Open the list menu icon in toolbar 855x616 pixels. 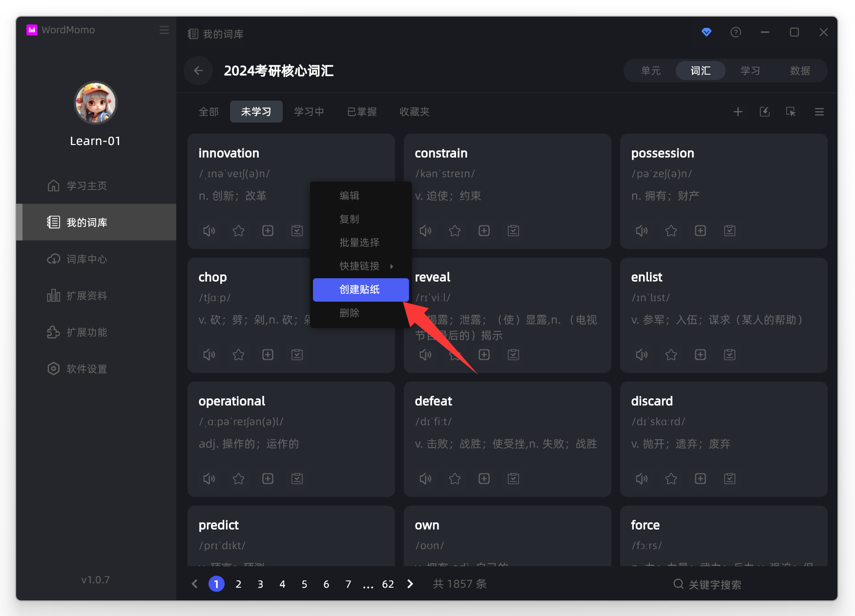819,112
